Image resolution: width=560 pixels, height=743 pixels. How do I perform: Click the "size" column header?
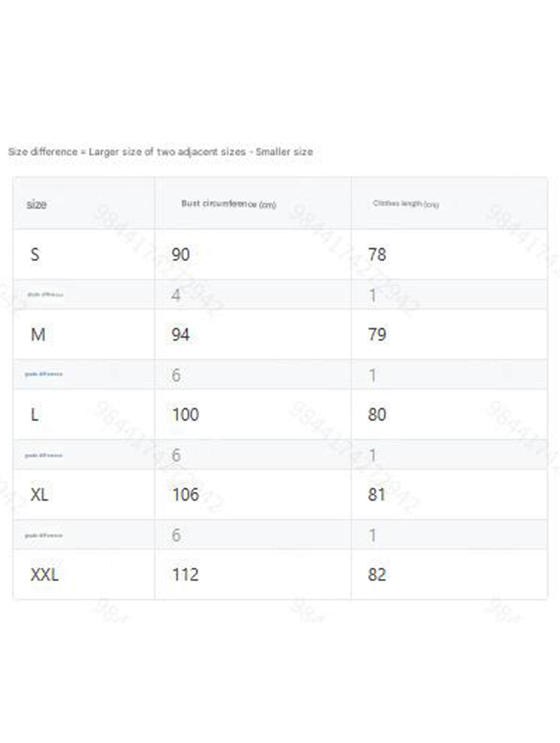point(37,204)
